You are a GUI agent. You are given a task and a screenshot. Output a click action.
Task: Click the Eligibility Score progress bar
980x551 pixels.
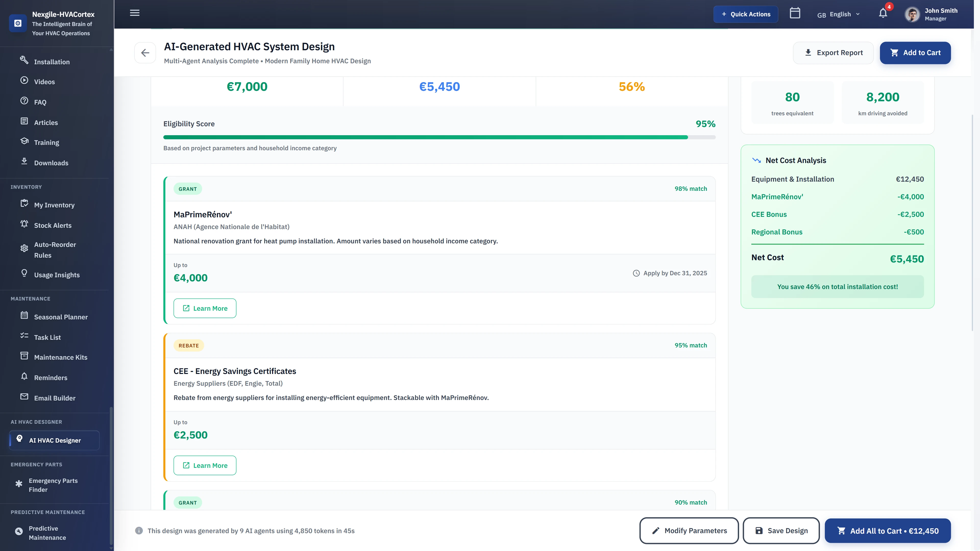click(439, 137)
